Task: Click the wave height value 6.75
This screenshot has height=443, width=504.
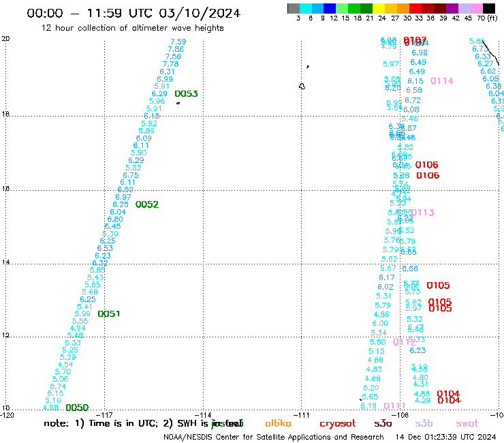Action: (131, 175)
